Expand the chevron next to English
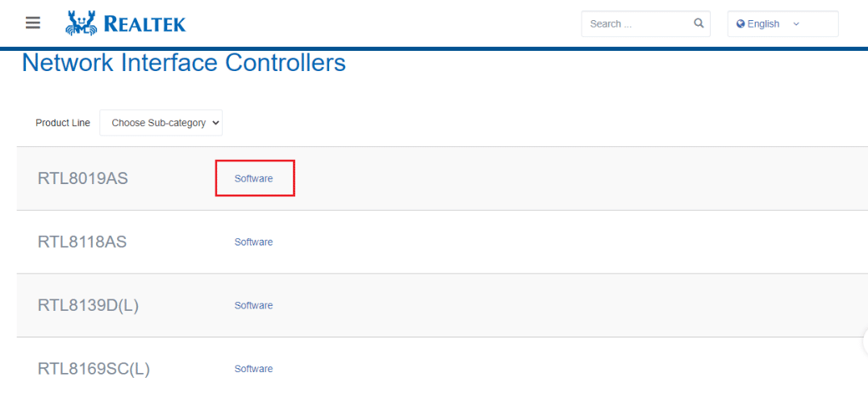This screenshot has width=868, height=398. [796, 24]
